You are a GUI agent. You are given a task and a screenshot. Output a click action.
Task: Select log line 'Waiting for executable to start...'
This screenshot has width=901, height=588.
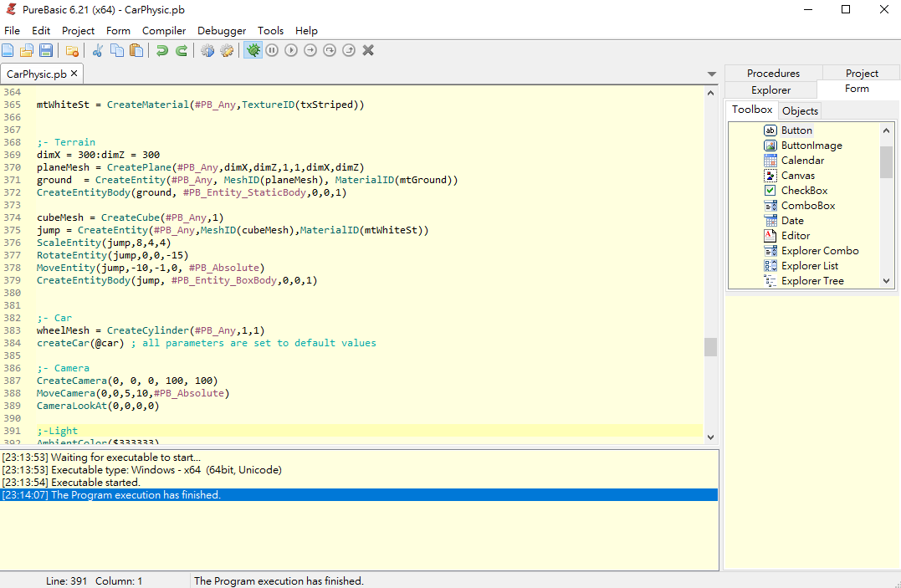point(360,458)
